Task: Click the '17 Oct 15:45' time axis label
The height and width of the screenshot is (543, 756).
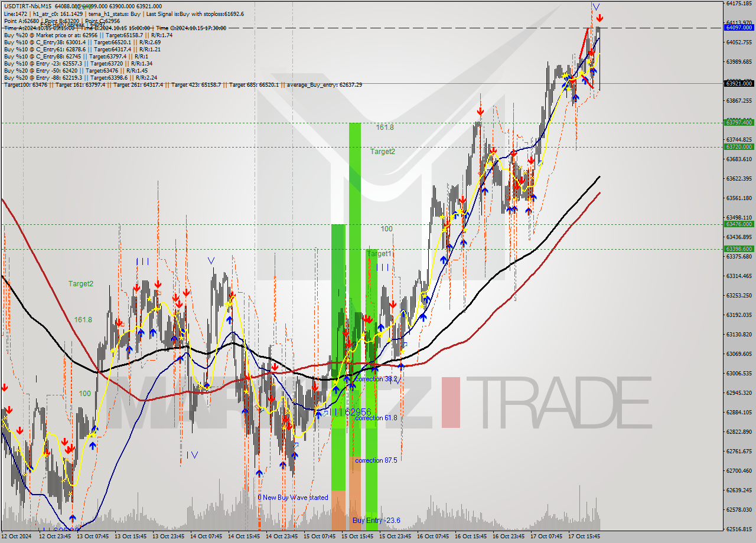Action: (x=584, y=537)
